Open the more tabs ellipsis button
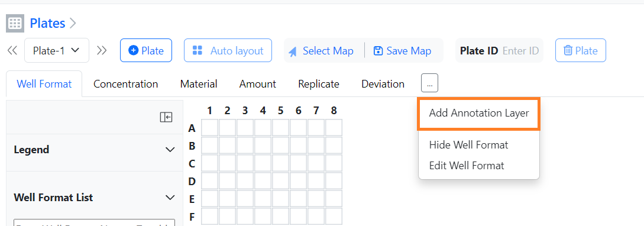 429,83
